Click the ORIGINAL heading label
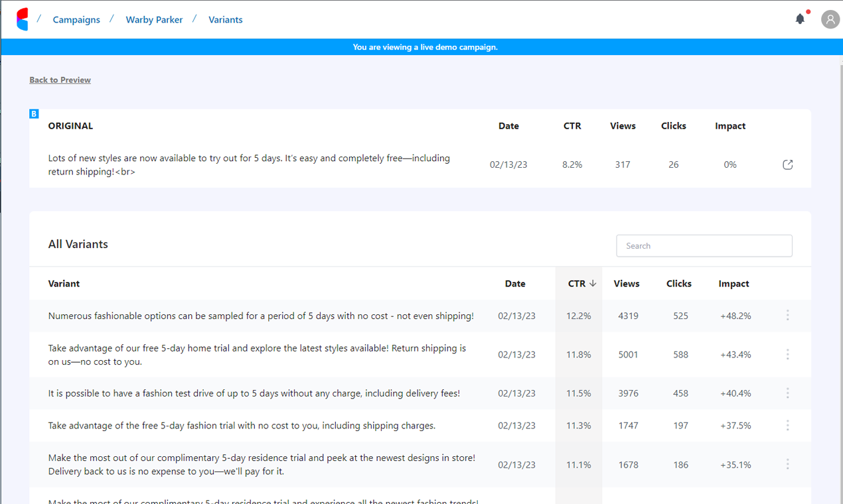 [70, 125]
